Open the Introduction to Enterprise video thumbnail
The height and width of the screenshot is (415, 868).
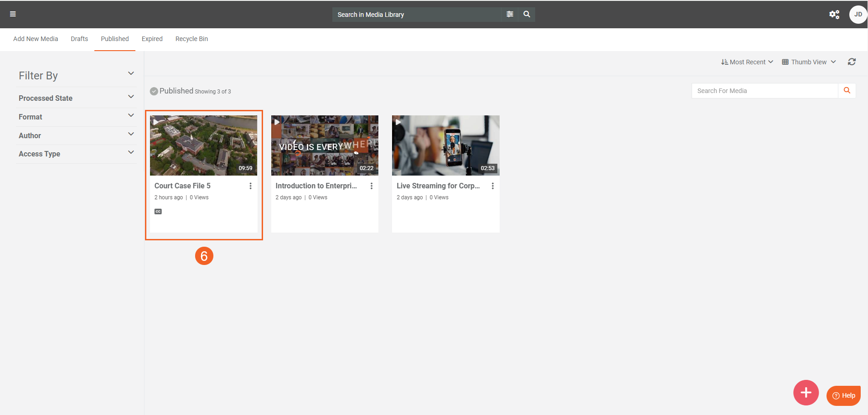[325, 145]
